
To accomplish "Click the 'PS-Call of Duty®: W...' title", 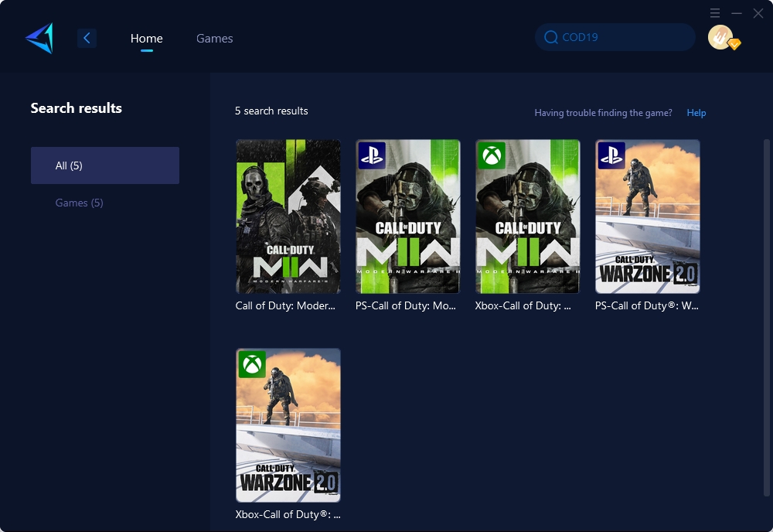I will coord(647,305).
